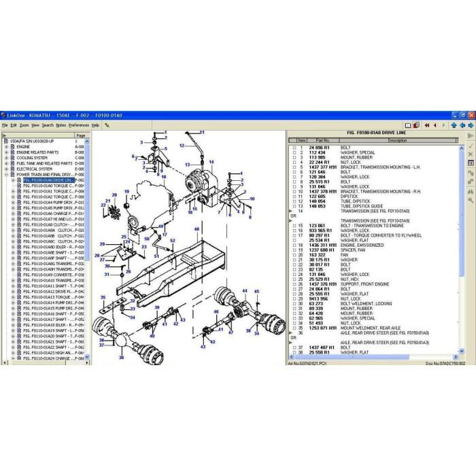This screenshot has height=476, width=476.
Task: Click the selection list window icon in sidebar
Action: pyautogui.click(x=471, y=163)
